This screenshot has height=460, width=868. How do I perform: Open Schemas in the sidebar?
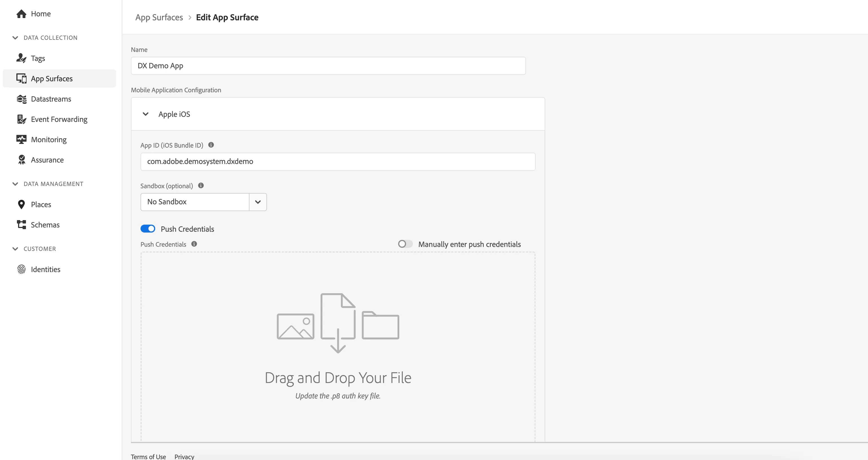pyautogui.click(x=59, y=225)
